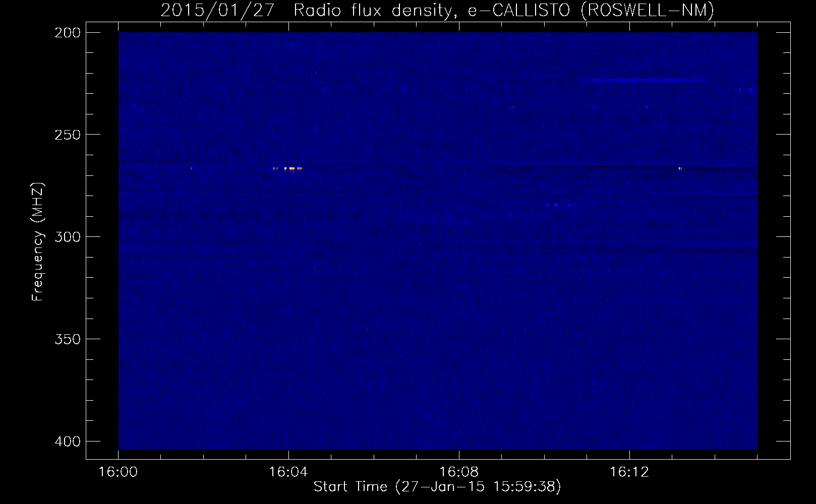Viewport: 816px width, 504px height.
Task: Click the 16:12 time tick label
Action: click(629, 472)
